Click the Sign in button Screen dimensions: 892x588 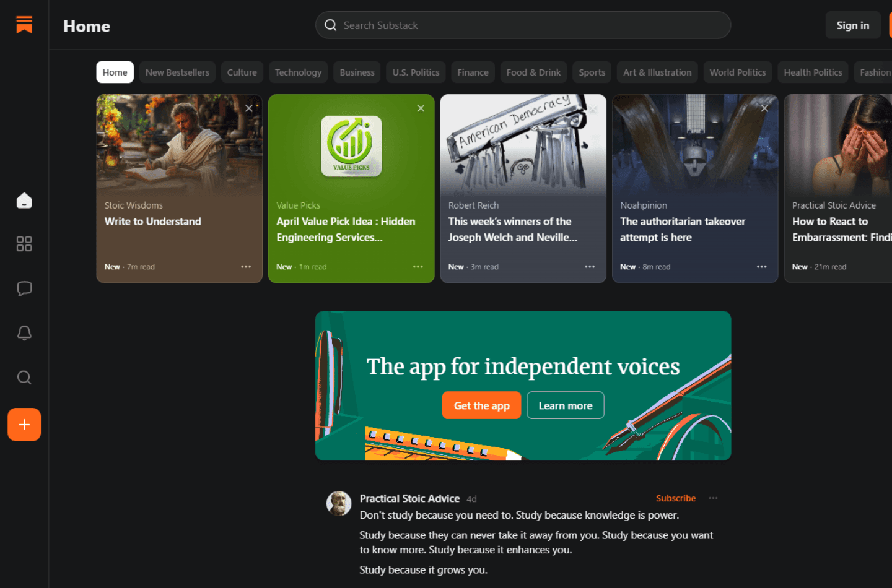pos(853,25)
